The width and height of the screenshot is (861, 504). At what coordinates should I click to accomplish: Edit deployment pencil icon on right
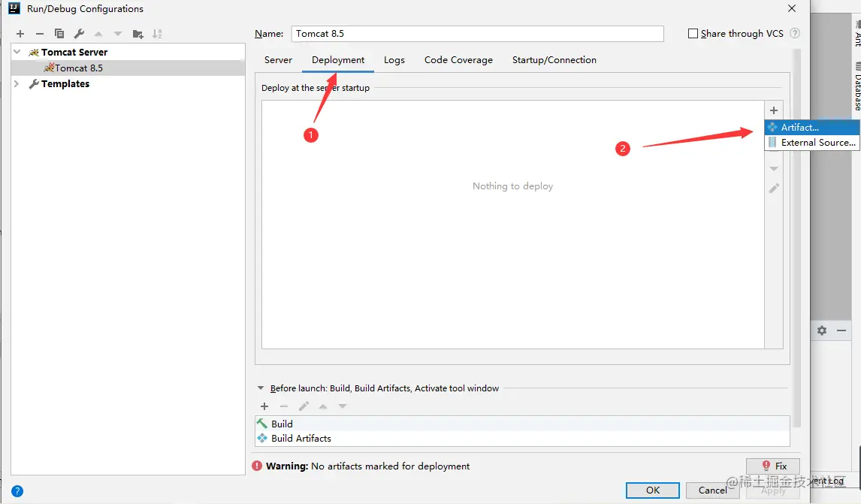pos(774,189)
